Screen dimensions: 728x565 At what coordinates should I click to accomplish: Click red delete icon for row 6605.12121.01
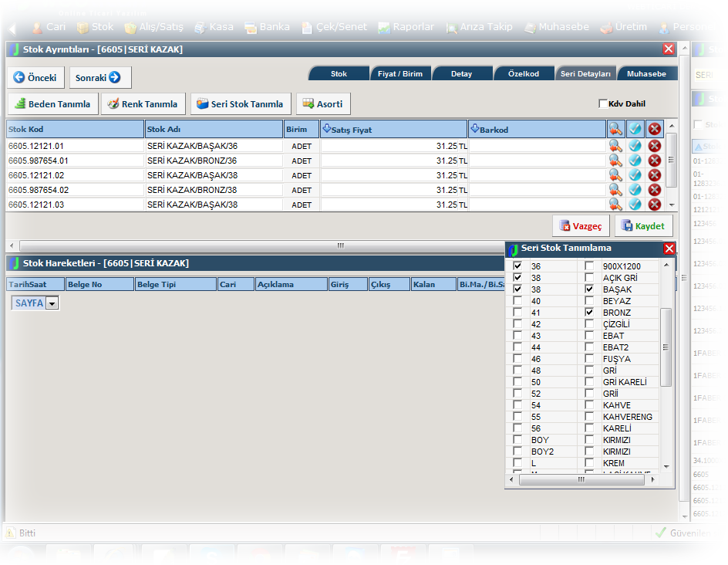654,146
